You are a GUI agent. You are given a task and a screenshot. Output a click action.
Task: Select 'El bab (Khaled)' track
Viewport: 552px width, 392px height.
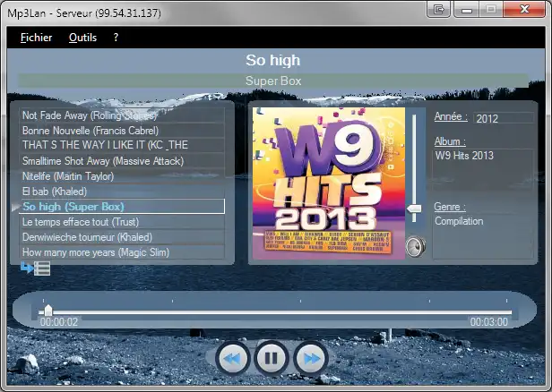pyautogui.click(x=122, y=192)
